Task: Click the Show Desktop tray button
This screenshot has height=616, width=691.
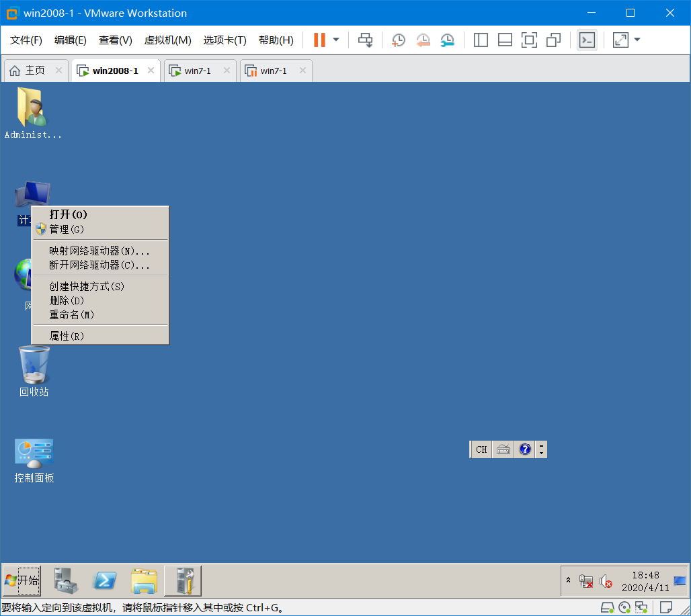Action: [680, 581]
